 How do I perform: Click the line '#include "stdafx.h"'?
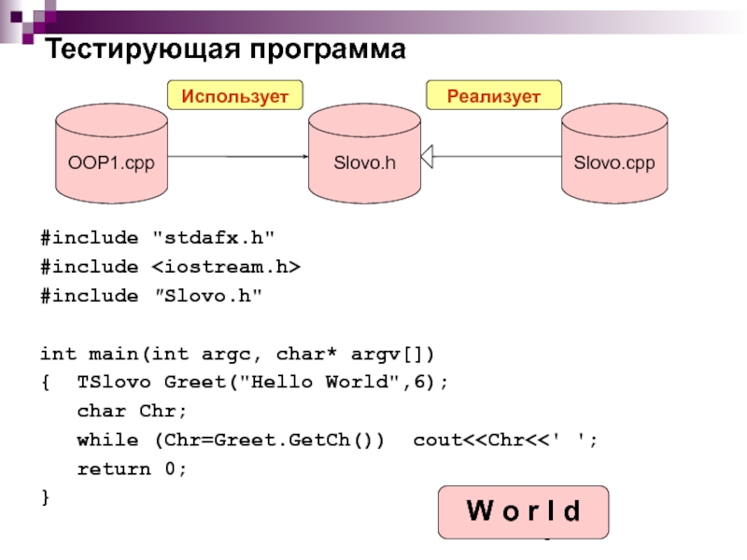(158, 238)
